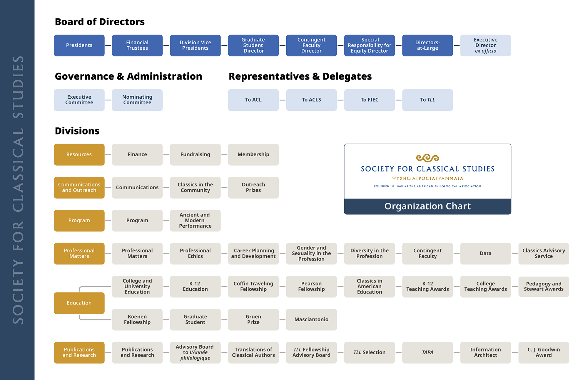The width and height of the screenshot is (588, 380).
Task: Select the To ACLS delegate box
Action: [x=311, y=100]
